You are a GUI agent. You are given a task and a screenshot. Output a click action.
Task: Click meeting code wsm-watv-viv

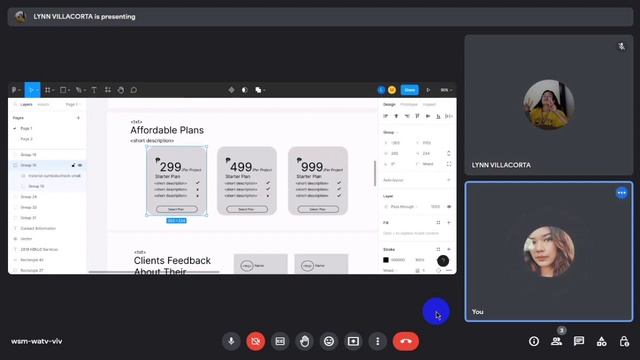click(x=37, y=341)
